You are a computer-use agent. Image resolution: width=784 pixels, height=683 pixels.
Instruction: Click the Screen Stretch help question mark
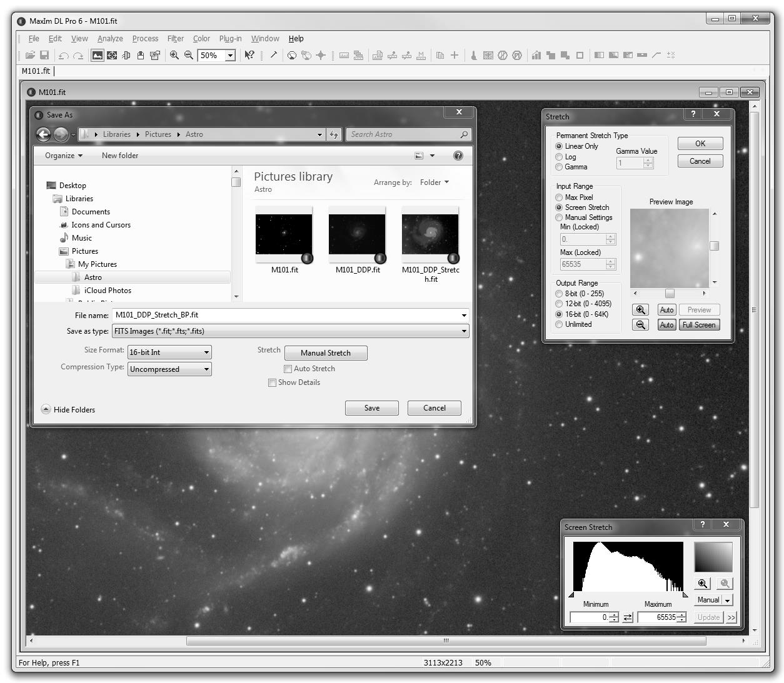703,524
